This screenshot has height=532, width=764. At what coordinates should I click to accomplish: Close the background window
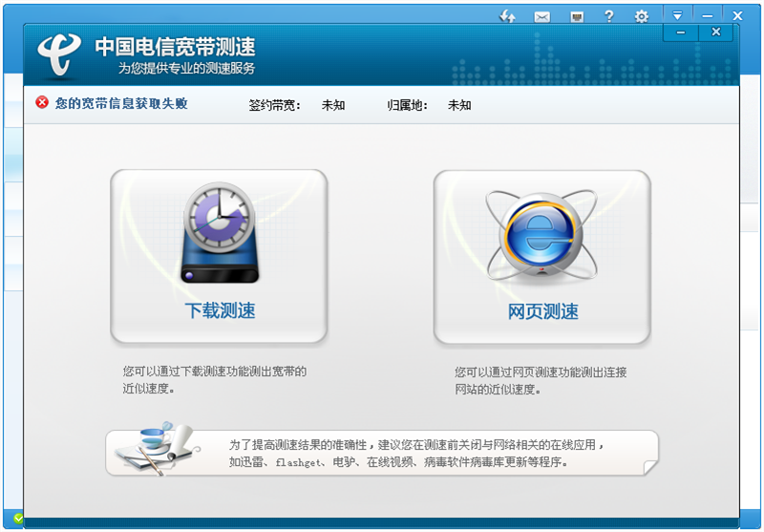(x=737, y=15)
